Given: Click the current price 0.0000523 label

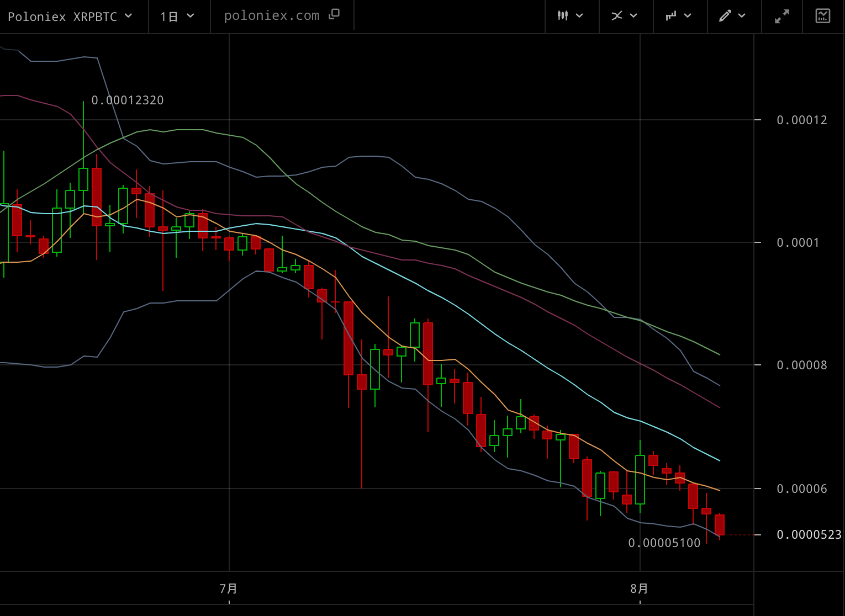Looking at the screenshot, I should 809,535.
